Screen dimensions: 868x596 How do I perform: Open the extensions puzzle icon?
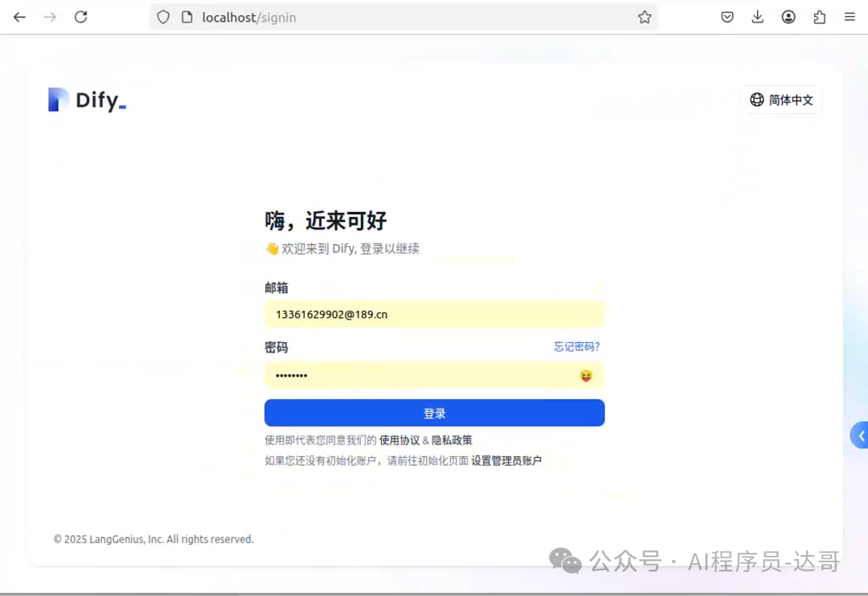coord(819,17)
